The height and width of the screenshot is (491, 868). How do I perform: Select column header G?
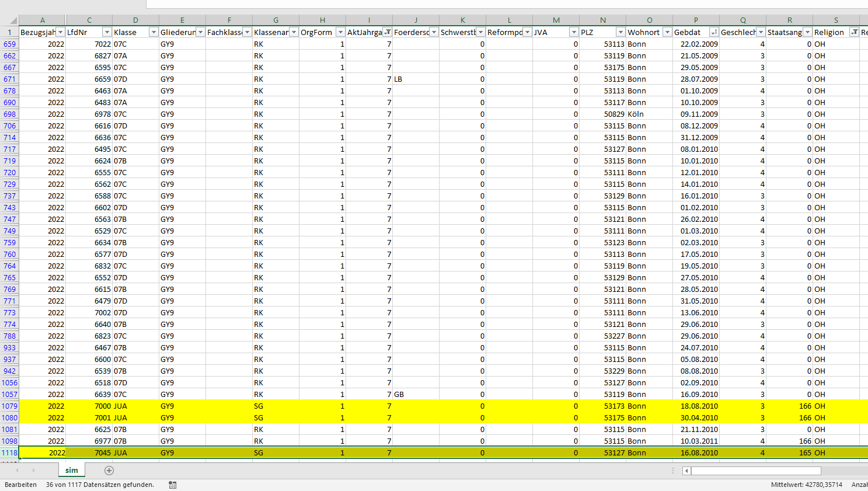(276, 20)
